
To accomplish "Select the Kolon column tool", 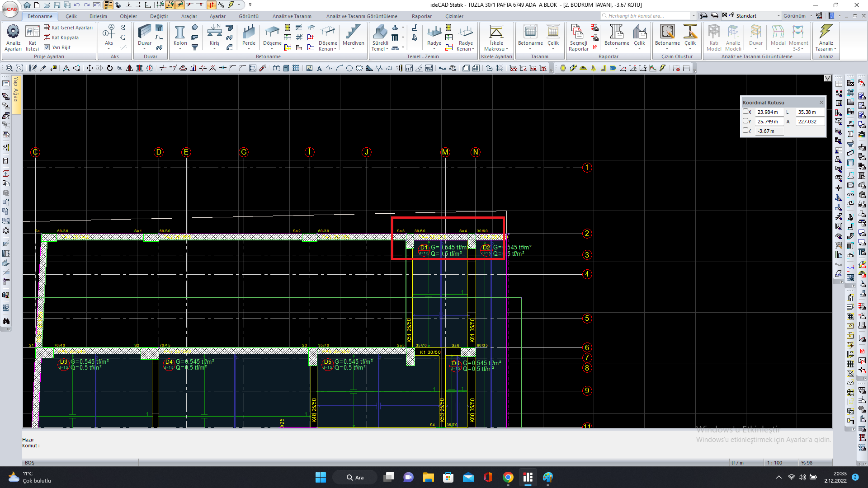I will 180,36.
